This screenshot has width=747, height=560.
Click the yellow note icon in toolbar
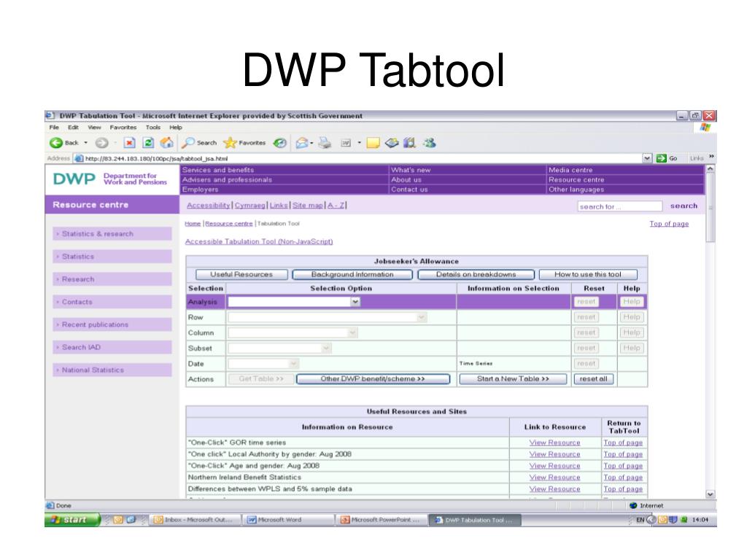pyautogui.click(x=373, y=143)
